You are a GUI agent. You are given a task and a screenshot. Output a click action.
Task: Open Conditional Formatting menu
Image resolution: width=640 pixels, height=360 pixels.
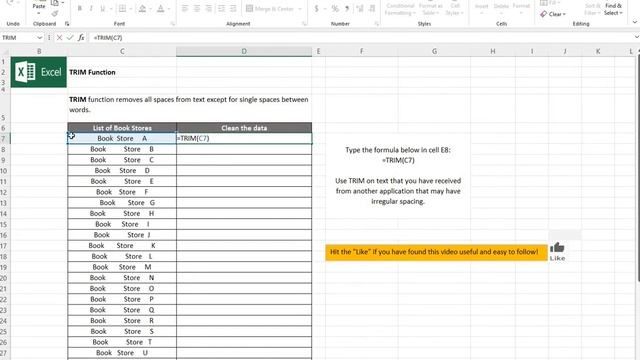click(400, 8)
